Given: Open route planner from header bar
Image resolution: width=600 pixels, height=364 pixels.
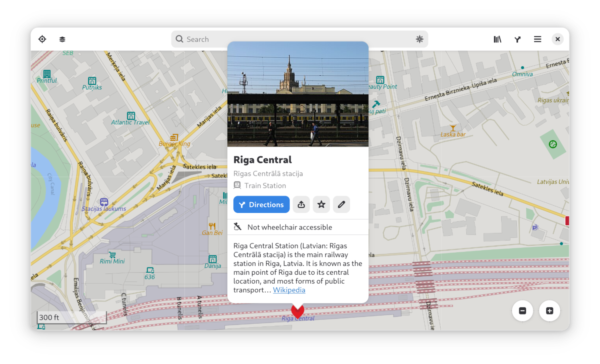Looking at the screenshot, I should pyautogui.click(x=517, y=39).
